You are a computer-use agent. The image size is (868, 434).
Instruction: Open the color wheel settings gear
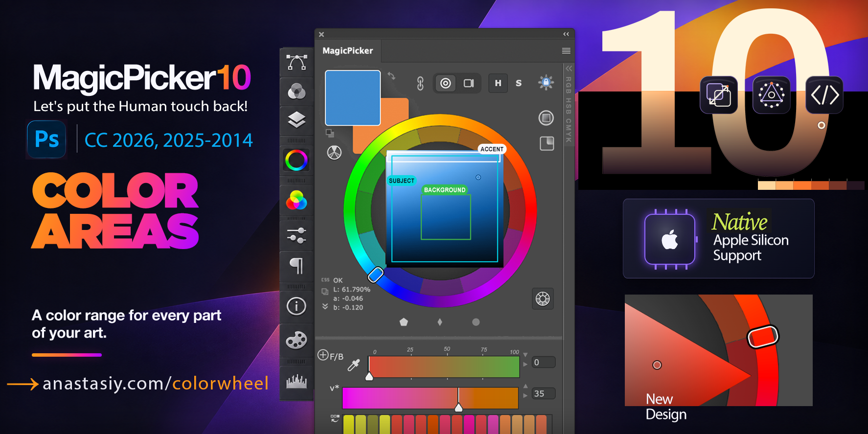(543, 298)
